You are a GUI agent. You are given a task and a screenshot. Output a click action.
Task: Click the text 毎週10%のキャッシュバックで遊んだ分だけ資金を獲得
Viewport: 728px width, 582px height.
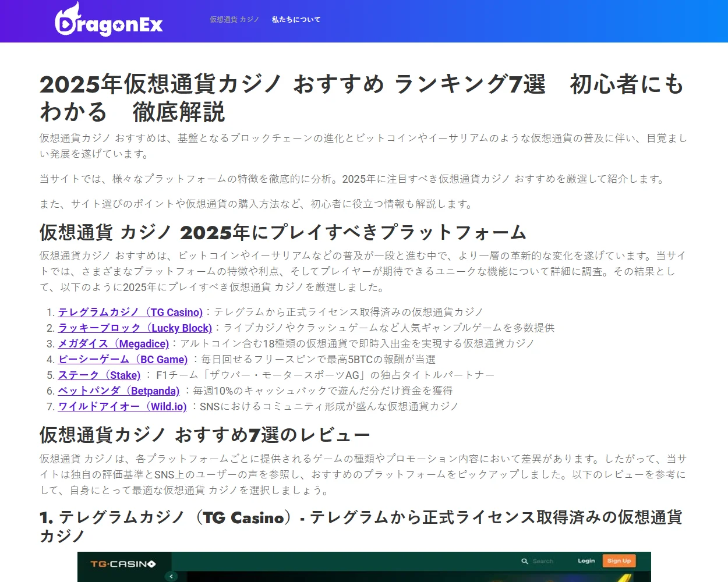pos(323,391)
